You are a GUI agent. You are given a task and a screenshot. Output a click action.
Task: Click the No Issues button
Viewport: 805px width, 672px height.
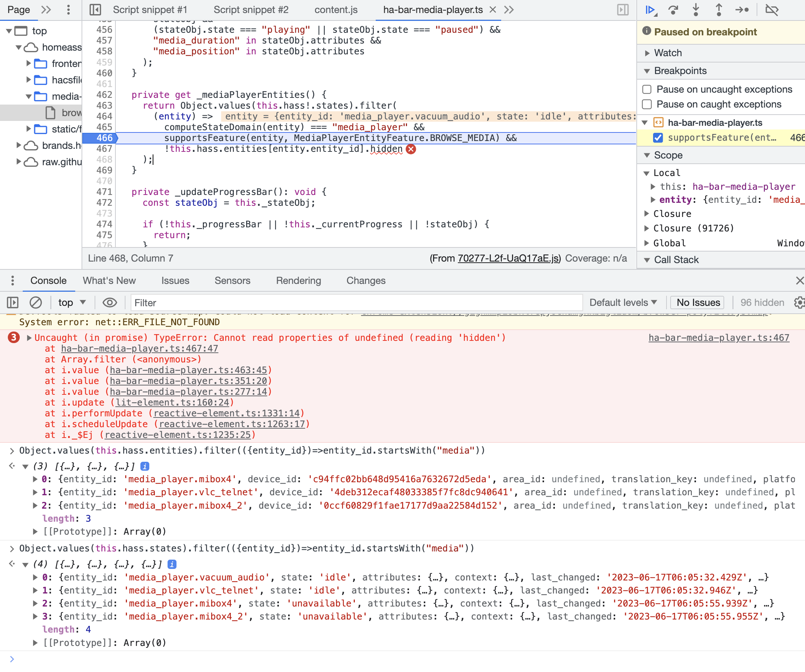[697, 302]
